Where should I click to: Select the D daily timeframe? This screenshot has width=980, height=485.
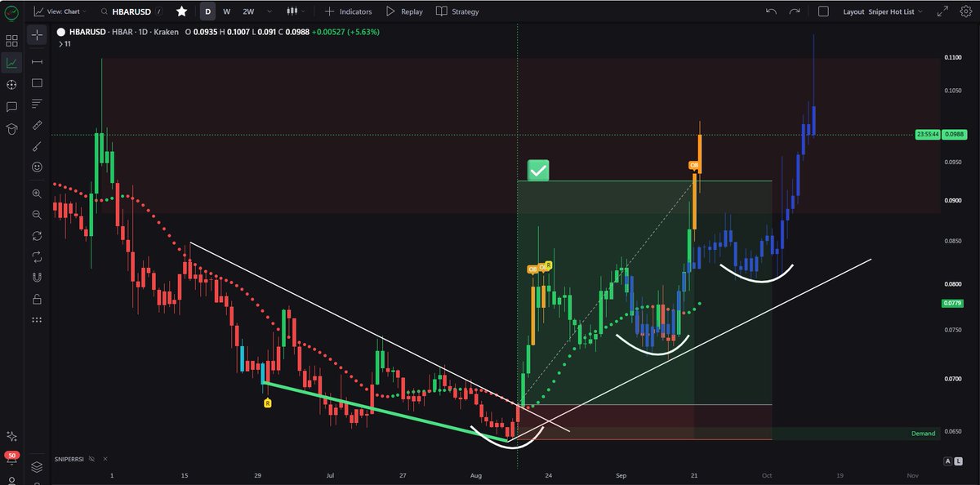[208, 11]
